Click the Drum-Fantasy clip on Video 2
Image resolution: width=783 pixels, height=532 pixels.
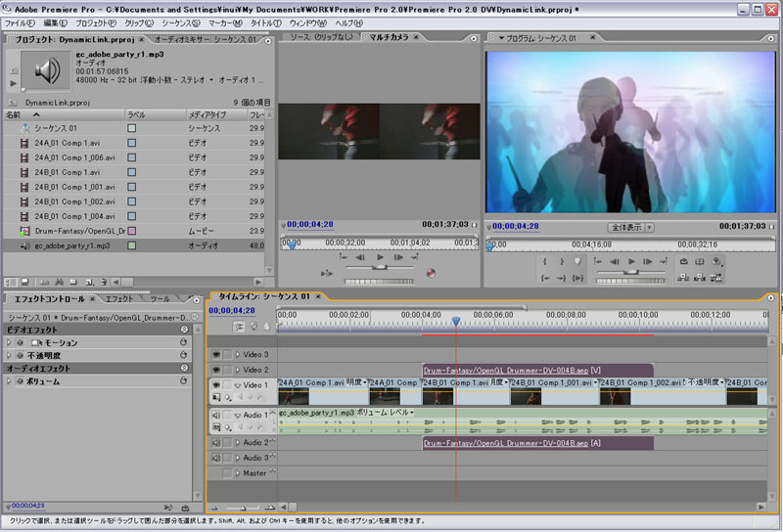(x=536, y=370)
